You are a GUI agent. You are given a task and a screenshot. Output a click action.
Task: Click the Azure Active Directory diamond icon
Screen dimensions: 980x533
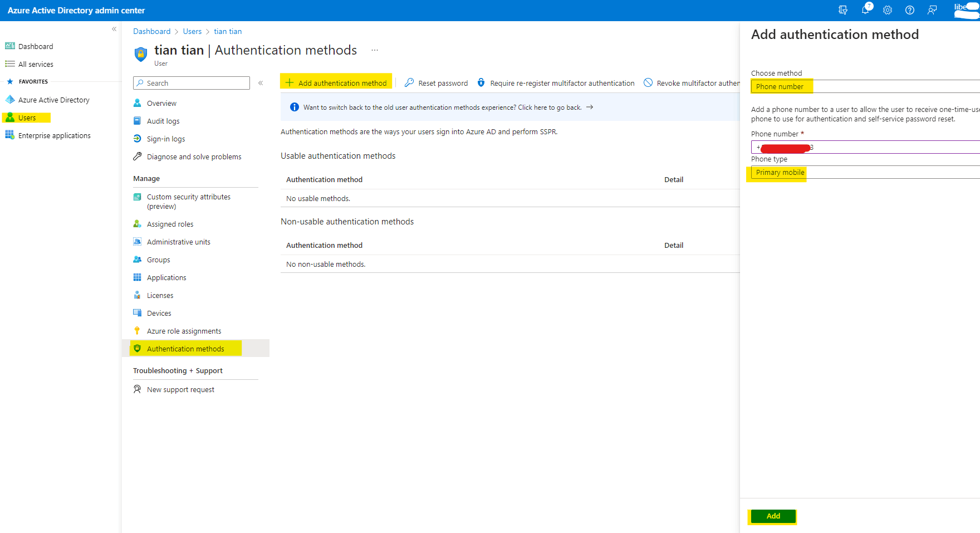tap(10, 100)
